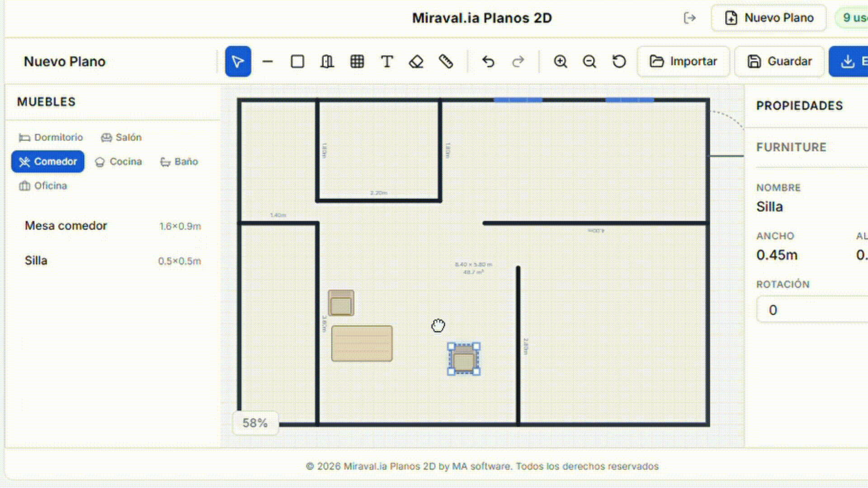Add Silla from furniture list
868x488 pixels.
click(113, 261)
